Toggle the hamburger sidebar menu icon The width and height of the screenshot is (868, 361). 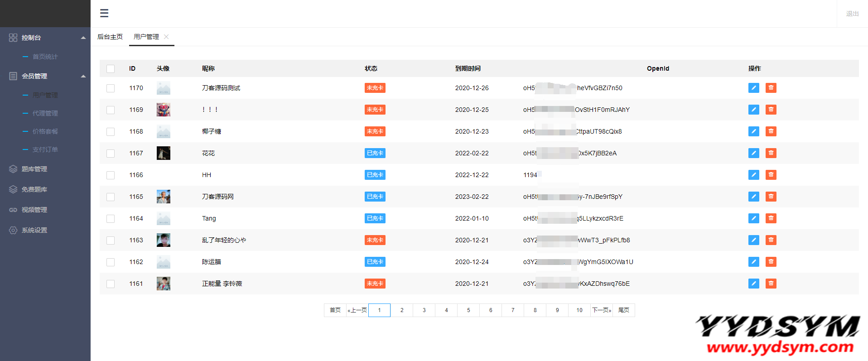click(x=104, y=13)
